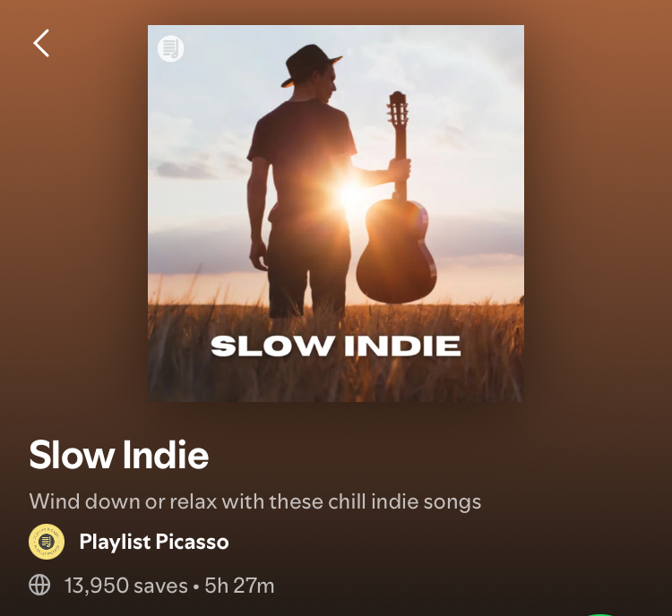Click the guitar in the cover image

coord(397,197)
